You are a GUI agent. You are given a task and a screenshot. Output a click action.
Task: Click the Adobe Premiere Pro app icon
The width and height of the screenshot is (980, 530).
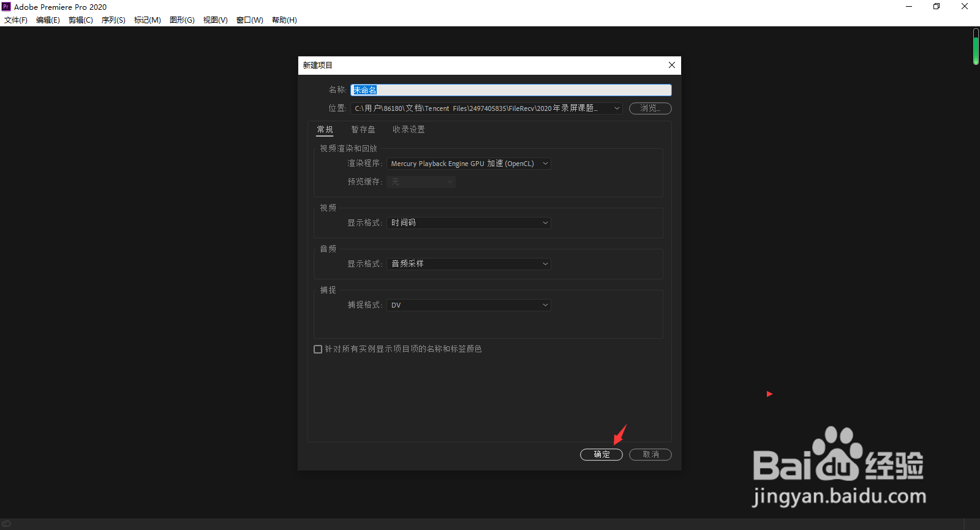point(6,7)
